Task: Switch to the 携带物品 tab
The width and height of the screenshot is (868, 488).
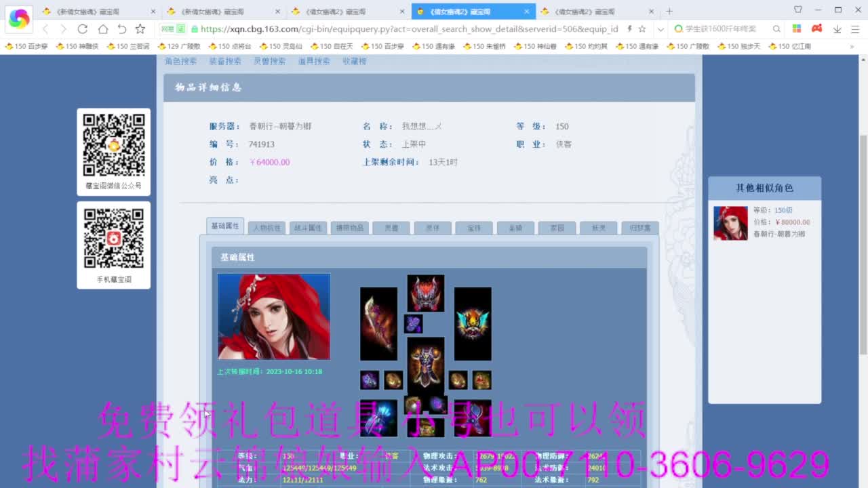Action: tap(349, 228)
